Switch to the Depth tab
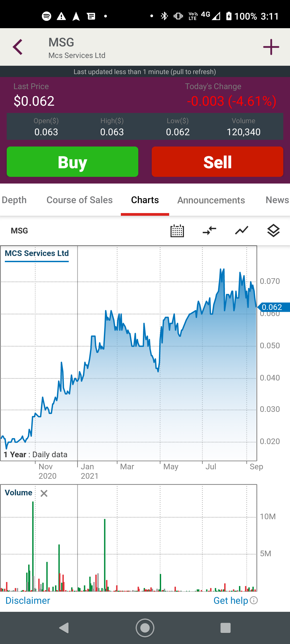 [14, 200]
